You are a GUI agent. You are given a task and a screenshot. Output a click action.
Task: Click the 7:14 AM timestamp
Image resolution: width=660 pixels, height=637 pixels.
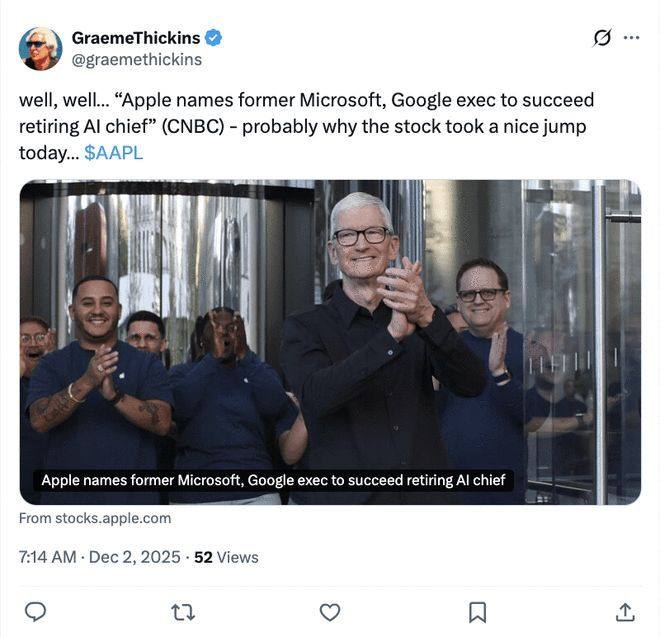pos(47,557)
